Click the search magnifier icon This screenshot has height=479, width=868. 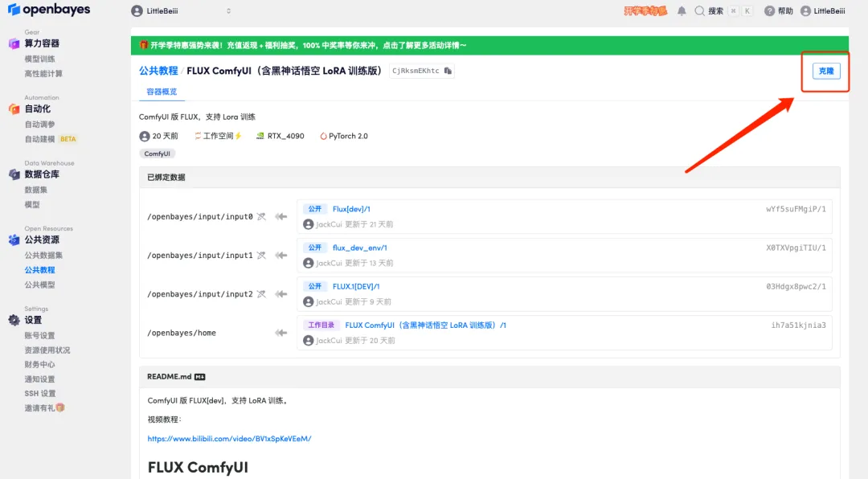pyautogui.click(x=699, y=11)
